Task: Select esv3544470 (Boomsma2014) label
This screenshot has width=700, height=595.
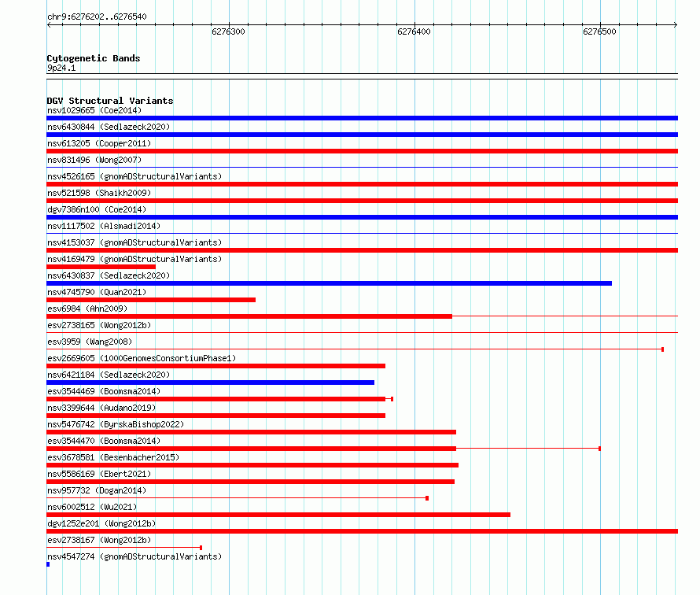Action: click(x=104, y=441)
